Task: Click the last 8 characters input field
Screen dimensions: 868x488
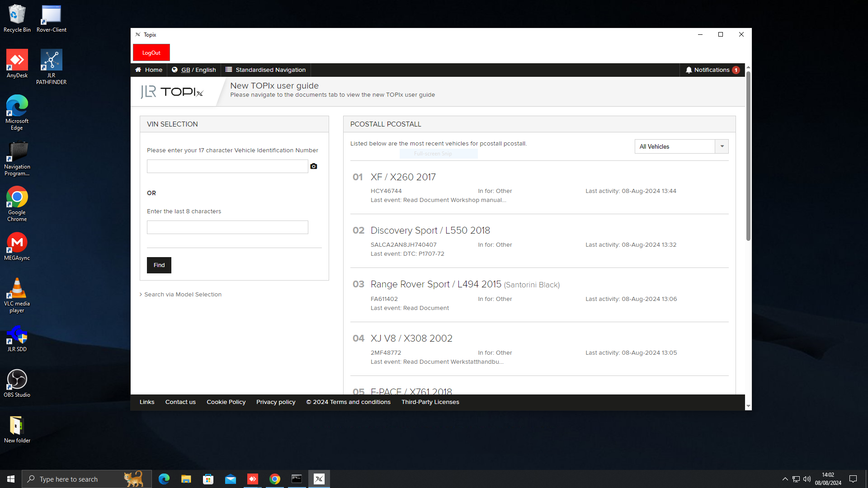Action: coord(227,227)
